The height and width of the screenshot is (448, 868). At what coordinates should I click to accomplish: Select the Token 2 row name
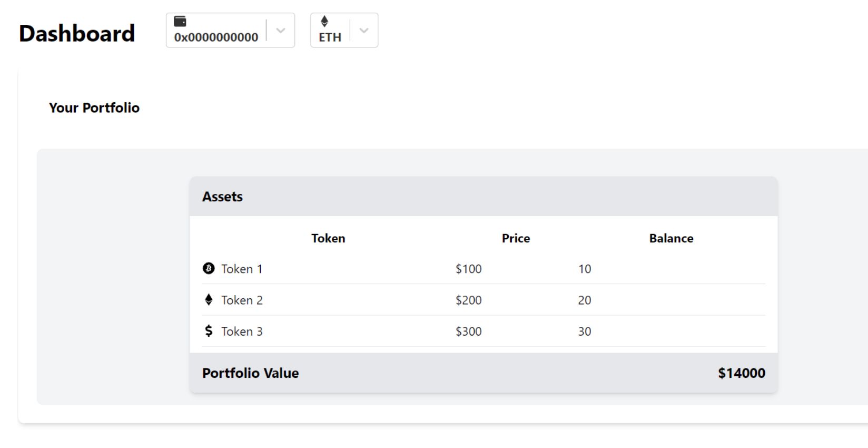[x=242, y=300]
